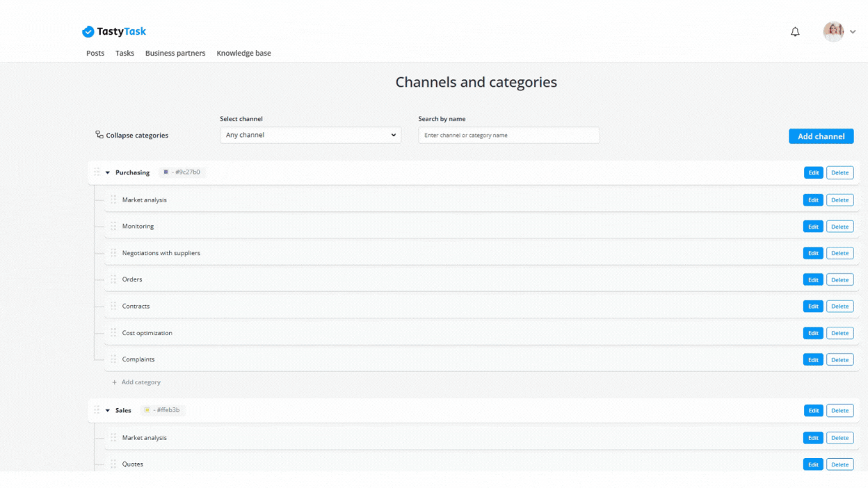Delete the Cost optimization category

pos(839,333)
